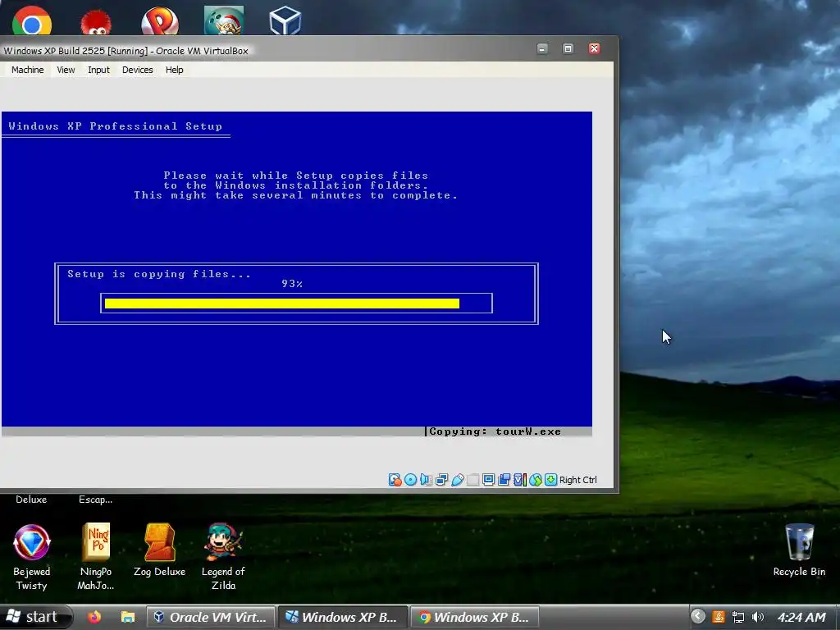Minimize the VirtualBox window
840x630 pixels.
click(x=542, y=48)
